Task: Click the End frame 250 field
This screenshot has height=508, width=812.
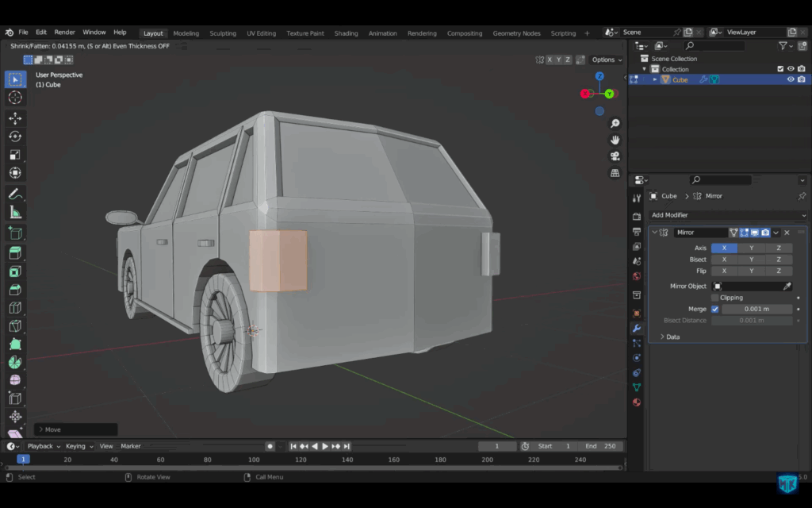Action: tap(601, 446)
